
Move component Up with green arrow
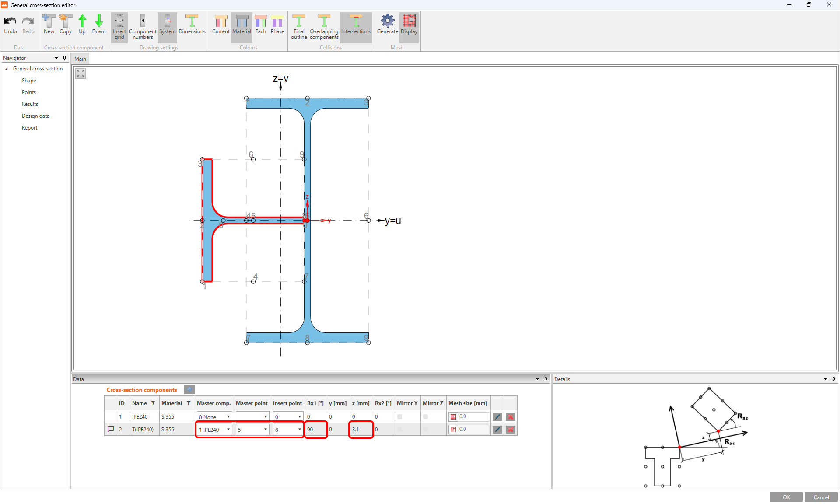tap(82, 21)
